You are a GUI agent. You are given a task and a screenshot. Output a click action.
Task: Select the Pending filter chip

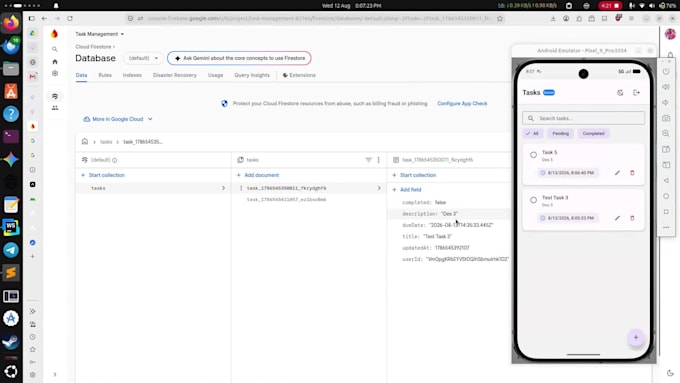click(x=560, y=134)
